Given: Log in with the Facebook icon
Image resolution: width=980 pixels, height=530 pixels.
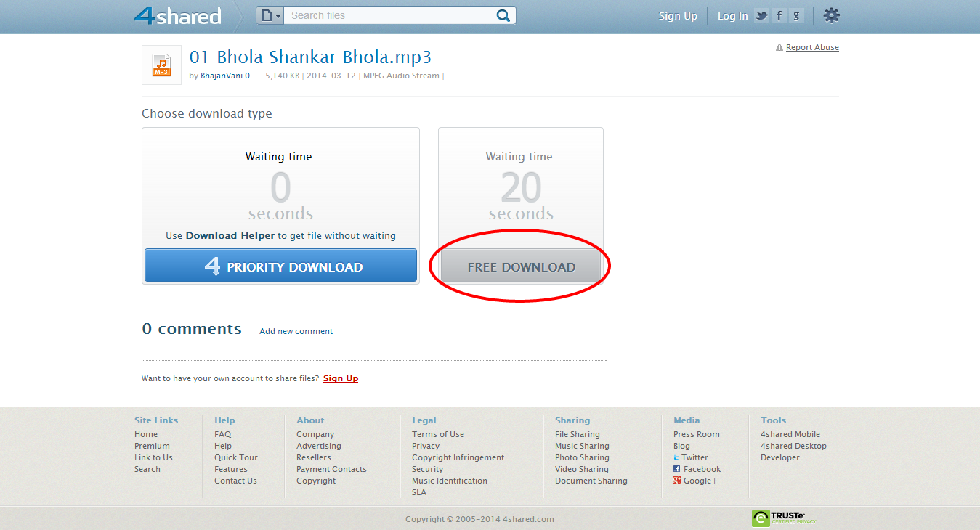Looking at the screenshot, I should tap(779, 15).
